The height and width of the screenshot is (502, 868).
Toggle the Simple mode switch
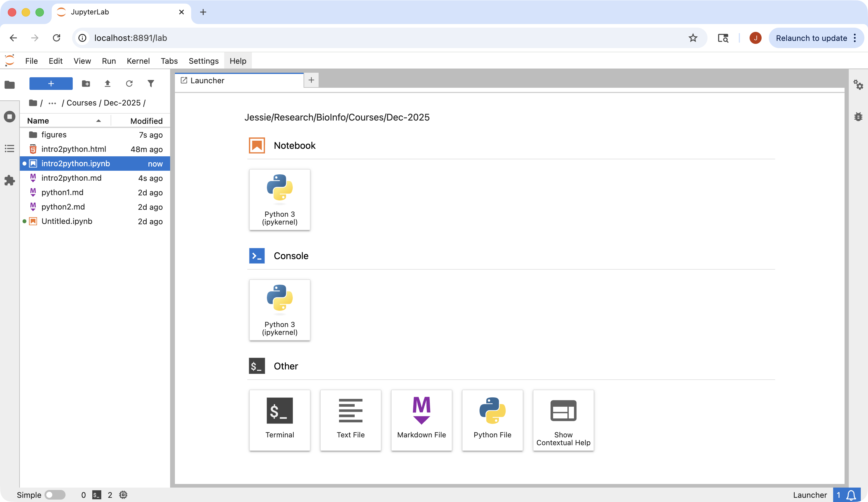[x=55, y=495]
